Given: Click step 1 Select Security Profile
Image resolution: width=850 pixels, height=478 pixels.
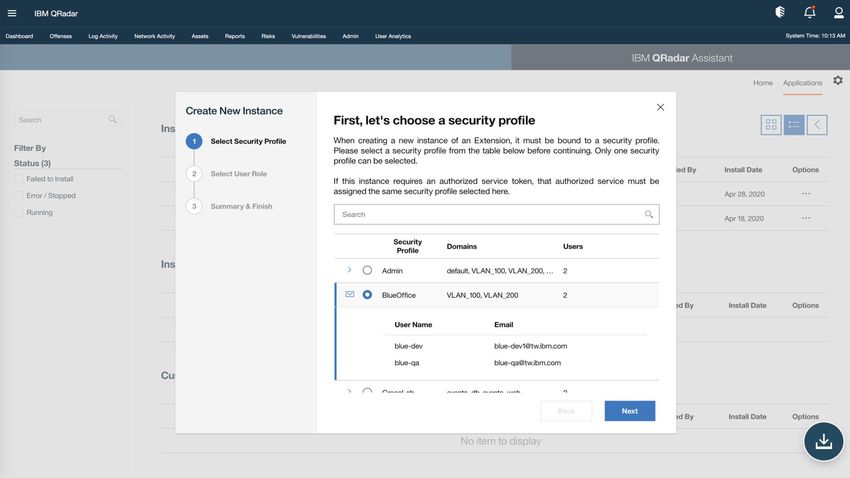Looking at the screenshot, I should (x=248, y=141).
